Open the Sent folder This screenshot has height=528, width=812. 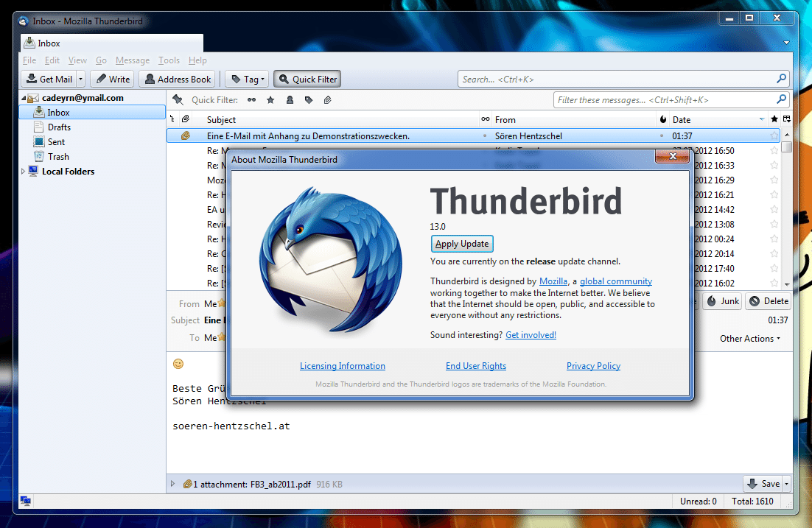tap(56, 142)
